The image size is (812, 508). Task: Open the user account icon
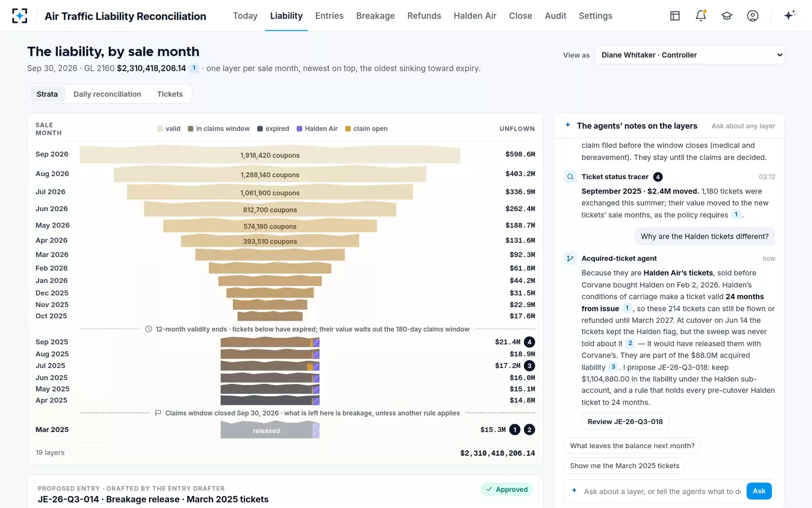[x=753, y=16]
